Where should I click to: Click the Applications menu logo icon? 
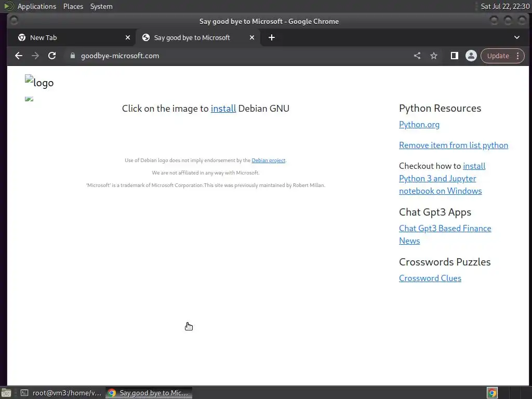8,6
